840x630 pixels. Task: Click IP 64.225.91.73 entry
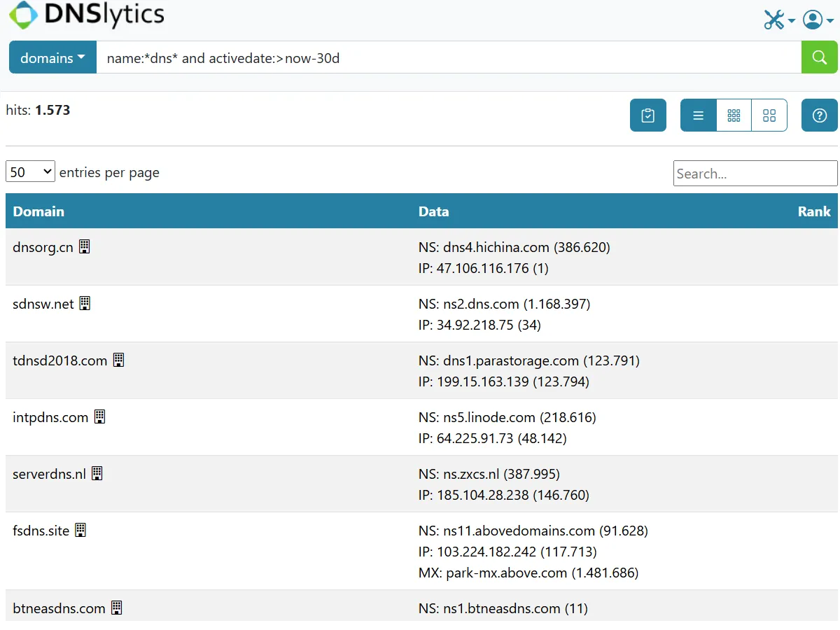click(493, 438)
